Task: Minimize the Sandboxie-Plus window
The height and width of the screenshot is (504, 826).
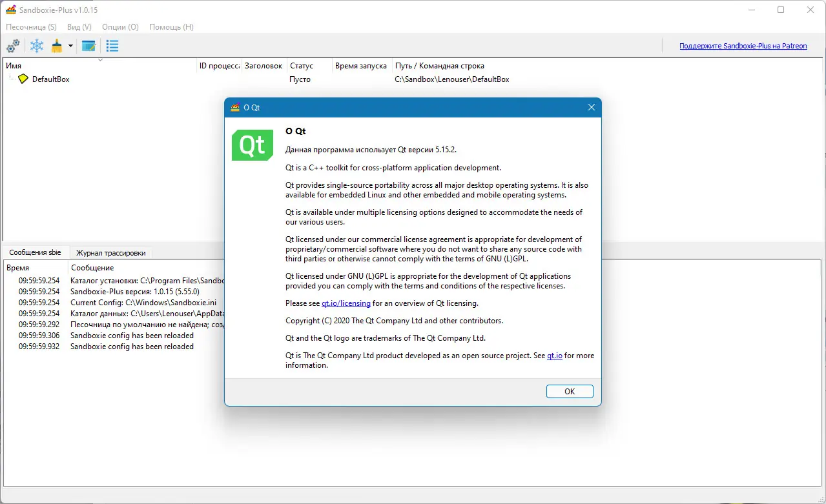Action: (x=751, y=10)
